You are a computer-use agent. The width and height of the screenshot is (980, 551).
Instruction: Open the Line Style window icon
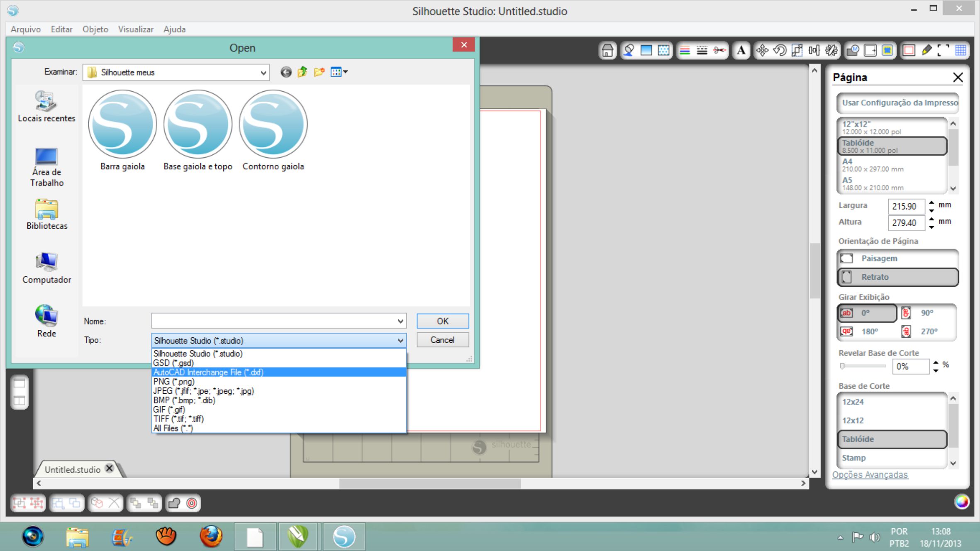(702, 51)
